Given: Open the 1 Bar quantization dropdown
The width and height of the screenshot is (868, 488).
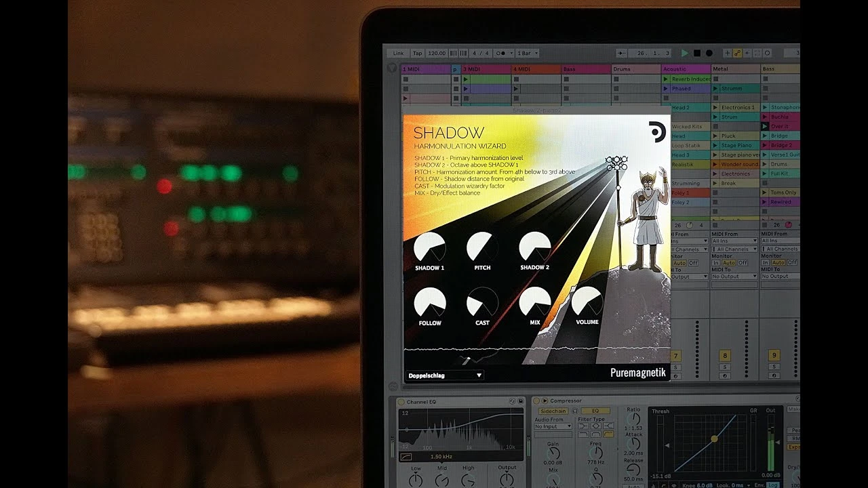Looking at the screenshot, I should tap(528, 53).
